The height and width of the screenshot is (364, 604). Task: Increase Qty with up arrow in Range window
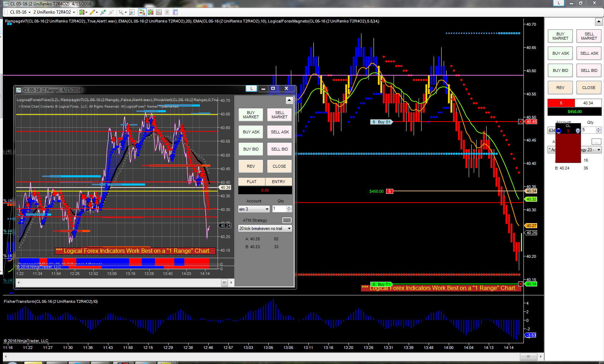[x=289, y=207]
